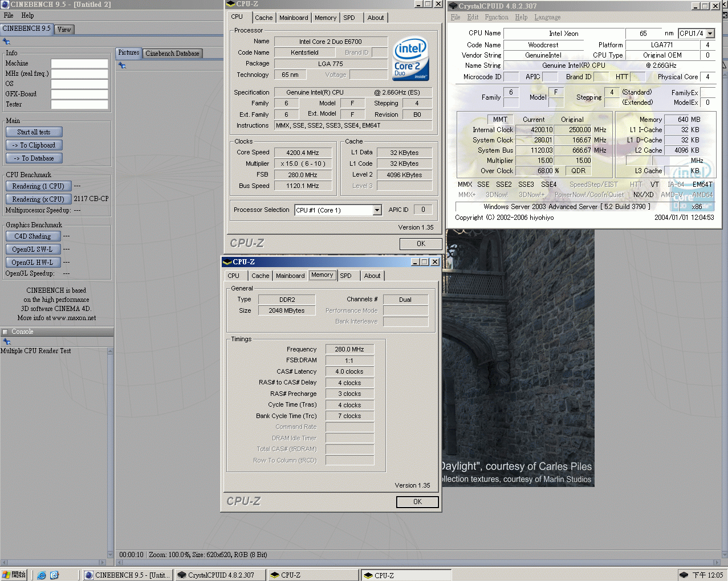Switch to the Mainboard tab in the lower CPU-Z window
The width and height of the screenshot is (728, 581).
[x=290, y=276]
